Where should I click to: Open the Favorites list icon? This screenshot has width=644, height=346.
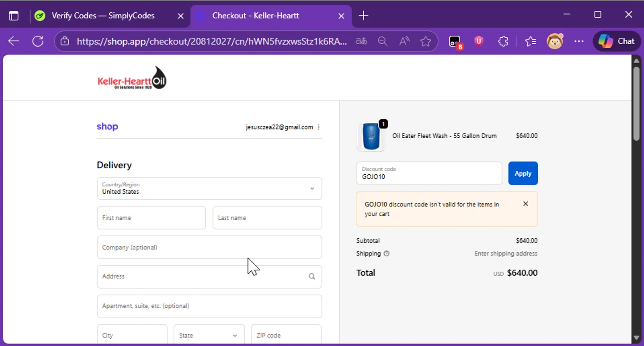(x=531, y=41)
